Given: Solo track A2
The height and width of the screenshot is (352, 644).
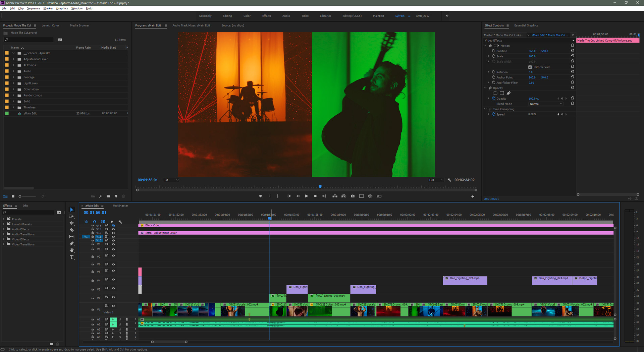Looking at the screenshot, I should tap(120, 325).
